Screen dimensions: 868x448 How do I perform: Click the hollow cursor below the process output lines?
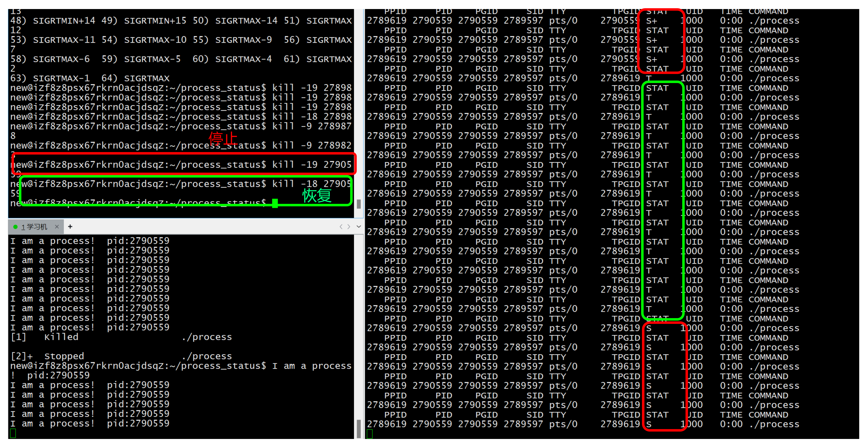[x=13, y=433]
